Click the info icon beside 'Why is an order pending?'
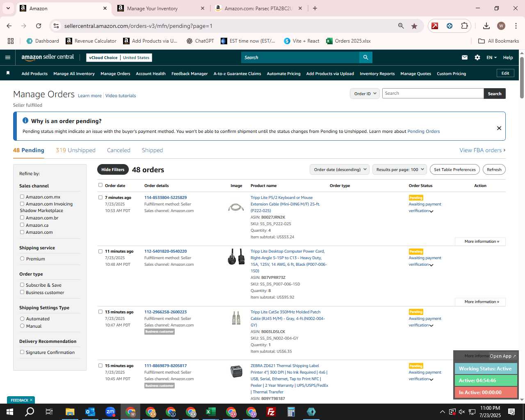This screenshot has width=525, height=420. 25,121
